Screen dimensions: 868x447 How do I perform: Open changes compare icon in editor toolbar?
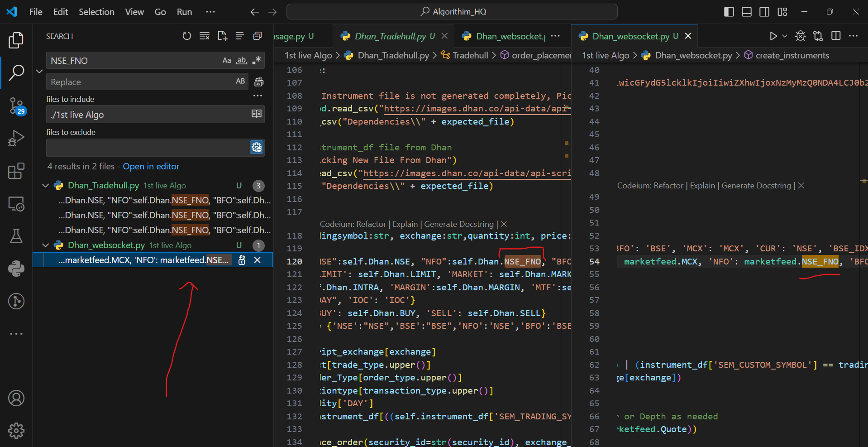(818, 36)
